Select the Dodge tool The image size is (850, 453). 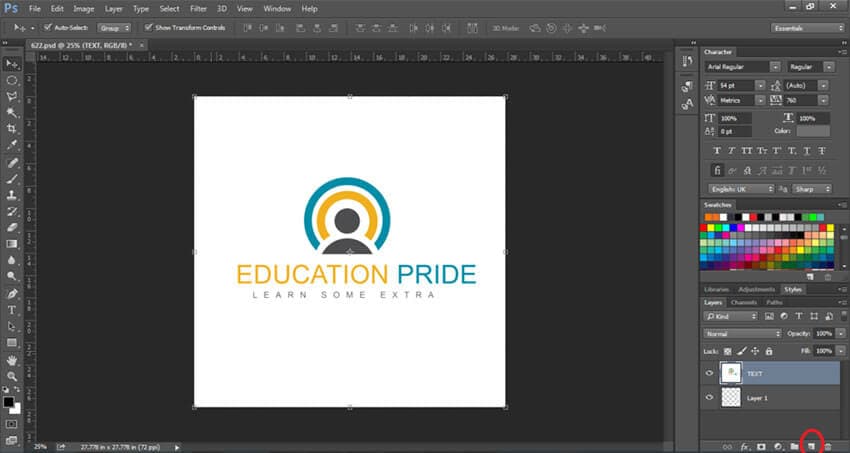tap(11, 276)
